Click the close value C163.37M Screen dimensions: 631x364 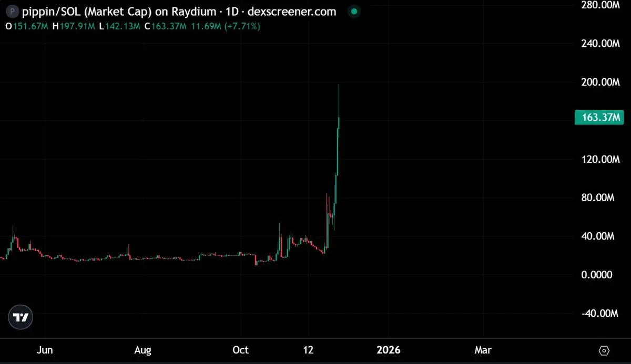166,26
